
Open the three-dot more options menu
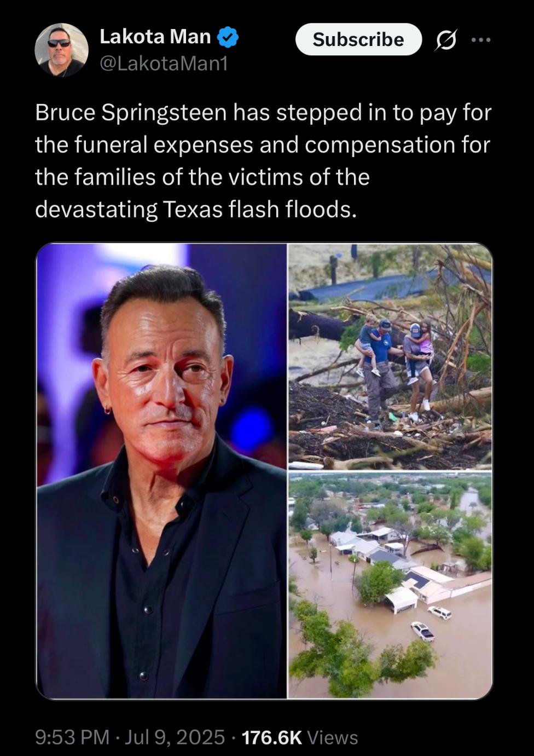coord(481,40)
